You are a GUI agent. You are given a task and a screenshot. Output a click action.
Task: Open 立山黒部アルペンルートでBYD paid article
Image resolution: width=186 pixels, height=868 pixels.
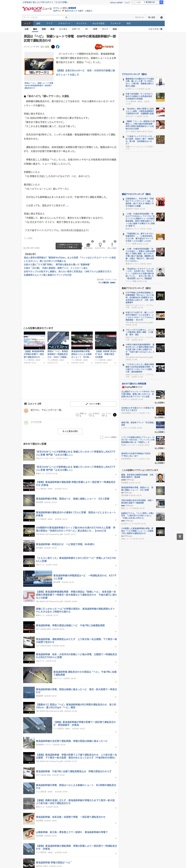(138, 394)
